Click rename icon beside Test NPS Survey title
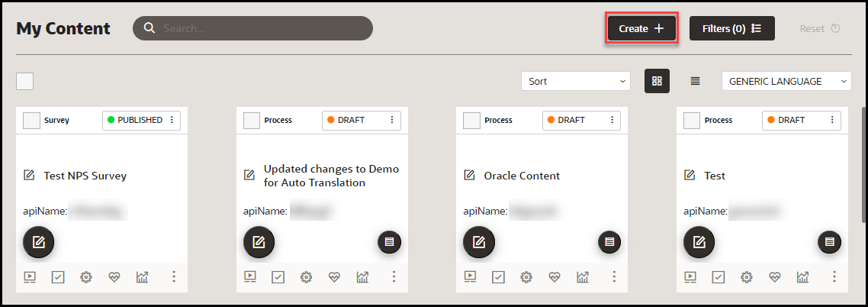This screenshot has height=307, width=868. (x=29, y=175)
